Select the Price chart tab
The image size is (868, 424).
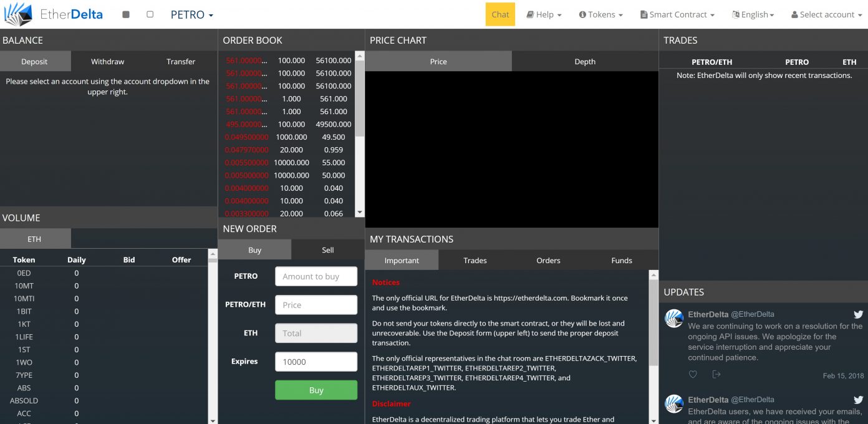438,61
